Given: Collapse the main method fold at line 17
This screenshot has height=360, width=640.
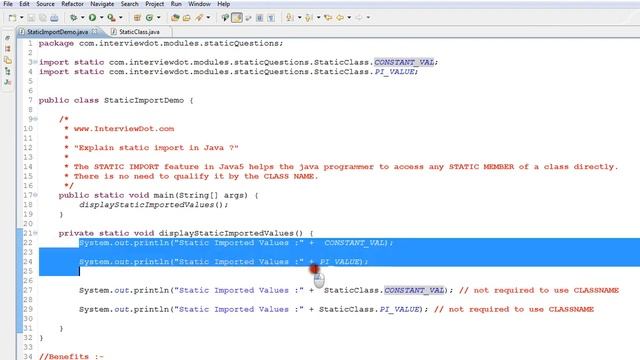Looking at the screenshot, I should coord(35,195).
